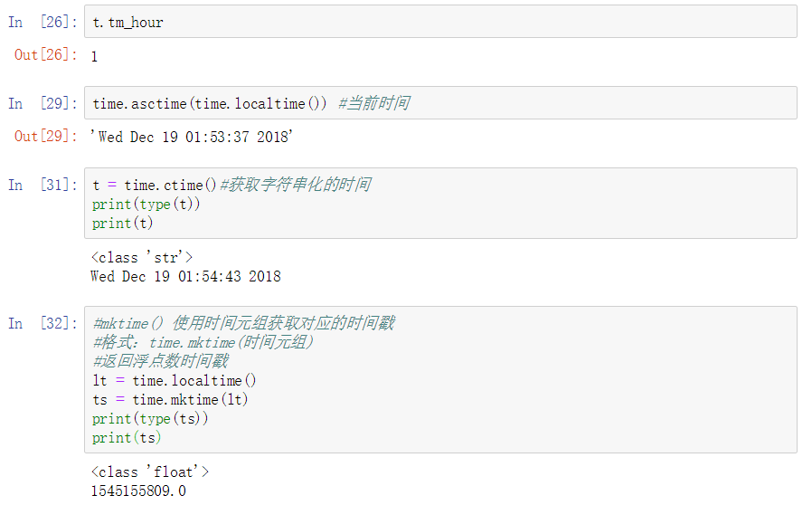Select the In [32] cell prompt
The width and height of the screenshot is (812, 505).
click(x=42, y=323)
